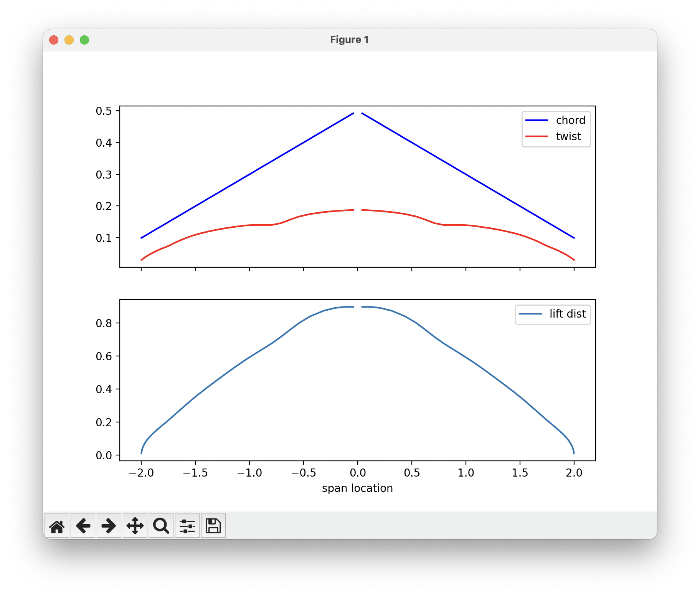Go back to the previous view
The width and height of the screenshot is (700, 596).
(x=83, y=526)
